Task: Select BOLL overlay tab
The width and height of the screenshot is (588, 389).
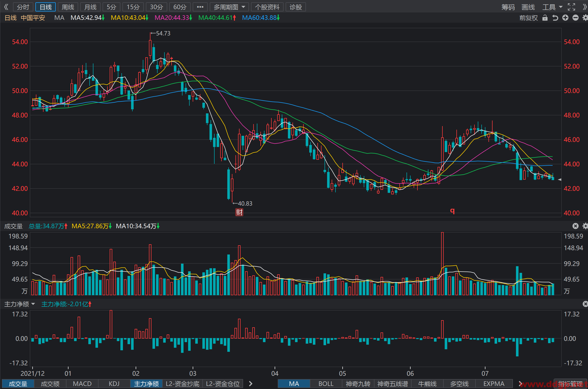Action: pyautogui.click(x=326, y=384)
